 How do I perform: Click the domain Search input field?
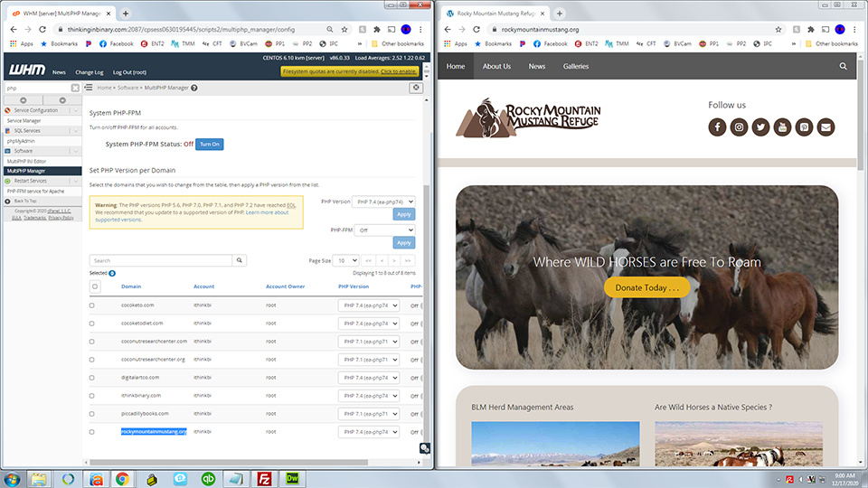[161, 260]
